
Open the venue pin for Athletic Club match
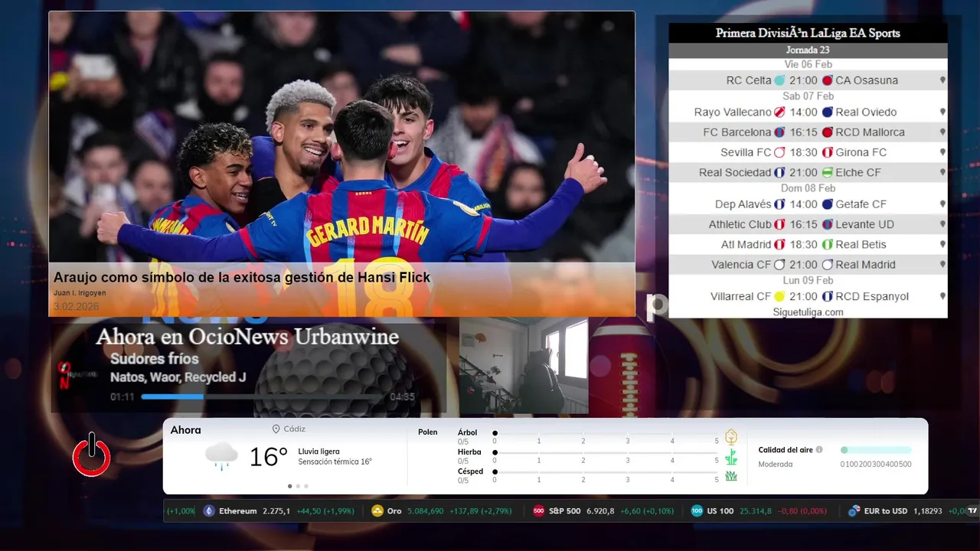pos(942,224)
